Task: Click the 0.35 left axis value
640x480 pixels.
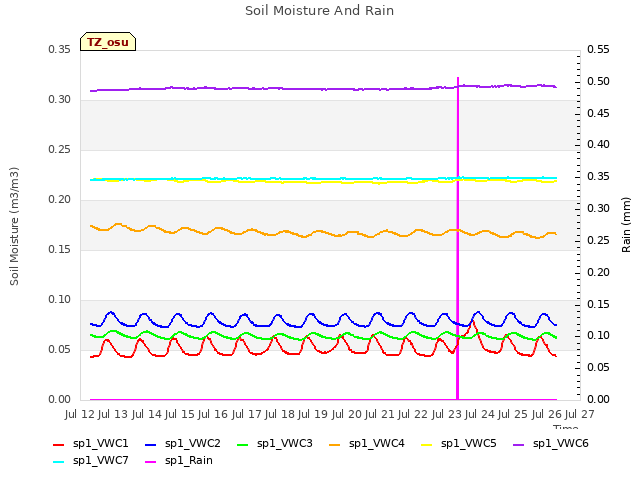Action: 60,50
